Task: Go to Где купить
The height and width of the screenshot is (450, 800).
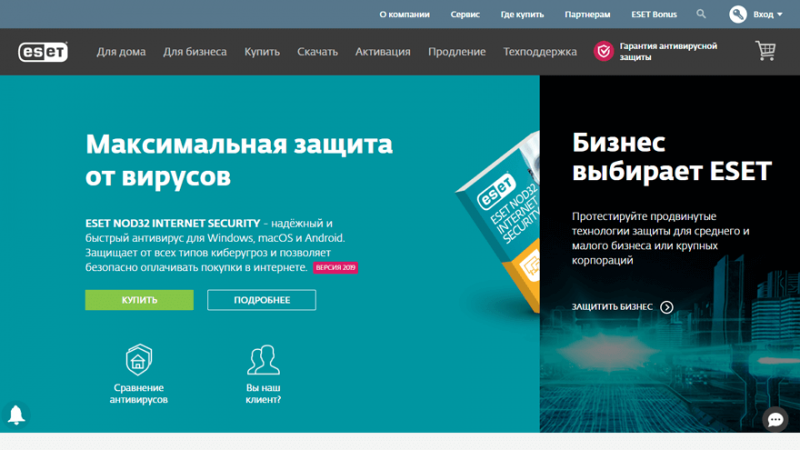Action: tap(522, 14)
